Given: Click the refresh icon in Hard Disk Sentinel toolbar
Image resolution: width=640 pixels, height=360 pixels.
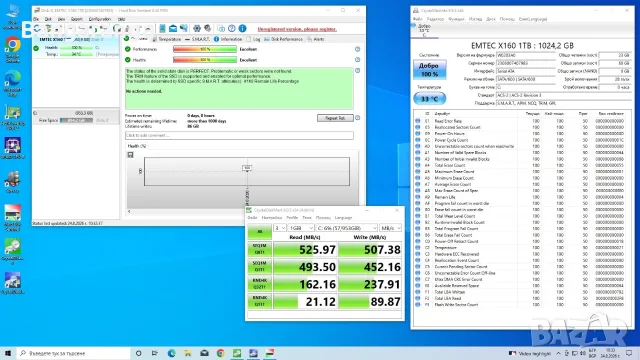Looking at the screenshot, I should [x=37, y=29].
